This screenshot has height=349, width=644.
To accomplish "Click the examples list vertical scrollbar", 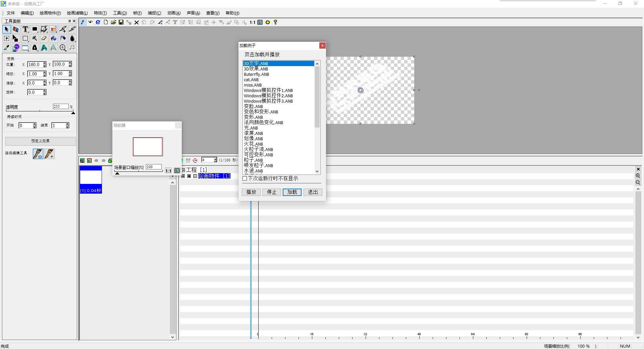I will point(317,117).
